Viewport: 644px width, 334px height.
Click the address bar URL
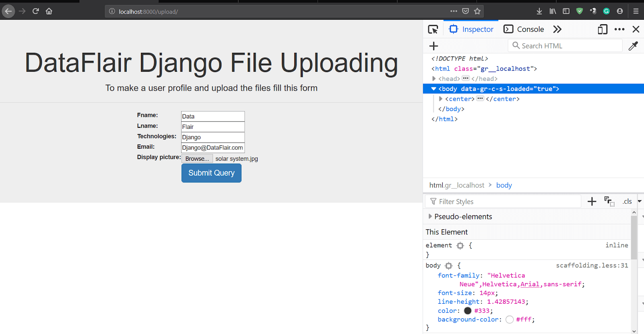click(148, 12)
